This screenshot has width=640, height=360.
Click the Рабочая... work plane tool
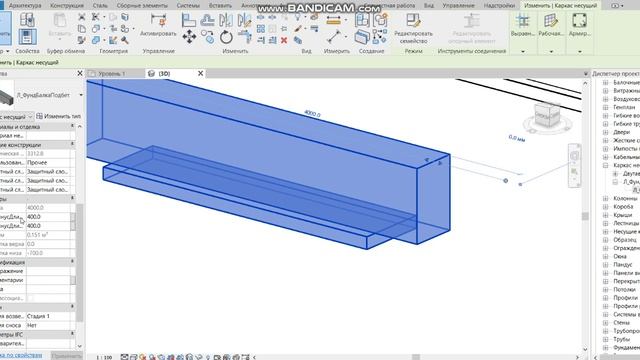551,24
